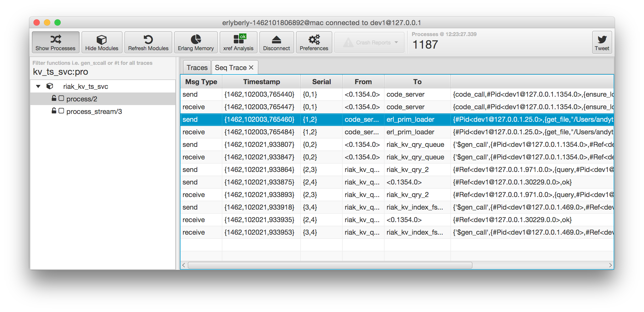Click the lock icon beside process_stream/3

[x=54, y=111]
